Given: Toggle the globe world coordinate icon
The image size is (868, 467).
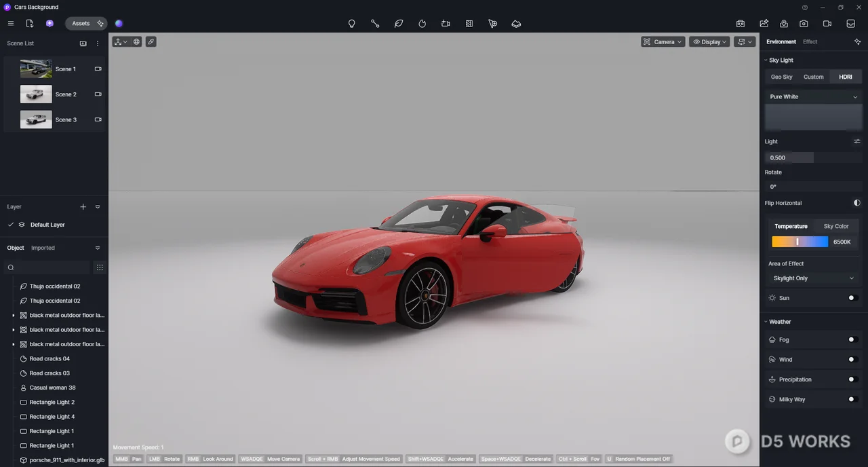Looking at the screenshot, I should (136, 41).
